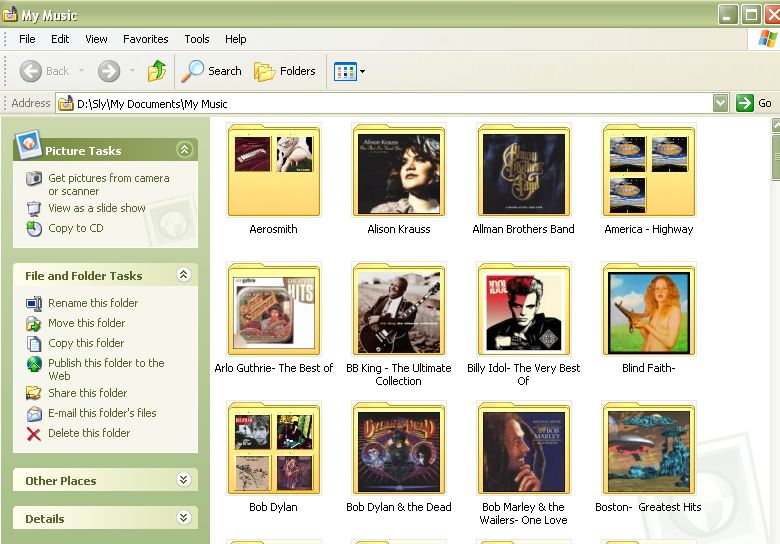The width and height of the screenshot is (780, 544).
Task: Click the Views icon in toolbar
Action: pos(345,72)
